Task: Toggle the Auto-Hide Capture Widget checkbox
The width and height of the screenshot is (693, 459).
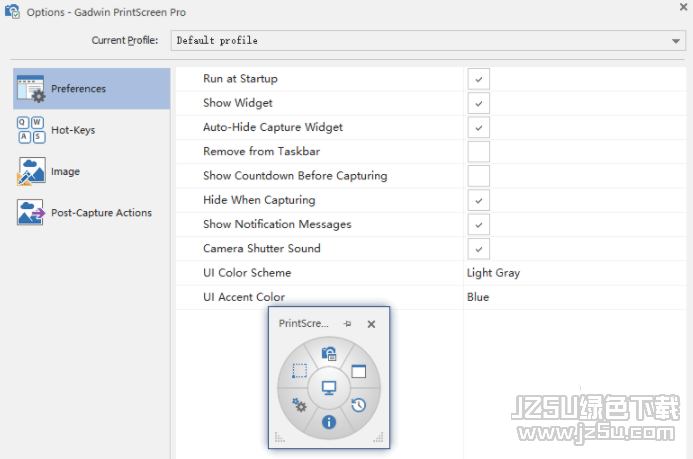Action: pos(479,128)
